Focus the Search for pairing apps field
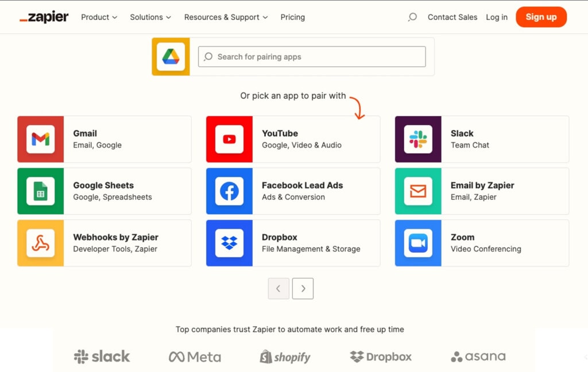Image resolution: width=588 pixels, height=372 pixels. tap(312, 57)
